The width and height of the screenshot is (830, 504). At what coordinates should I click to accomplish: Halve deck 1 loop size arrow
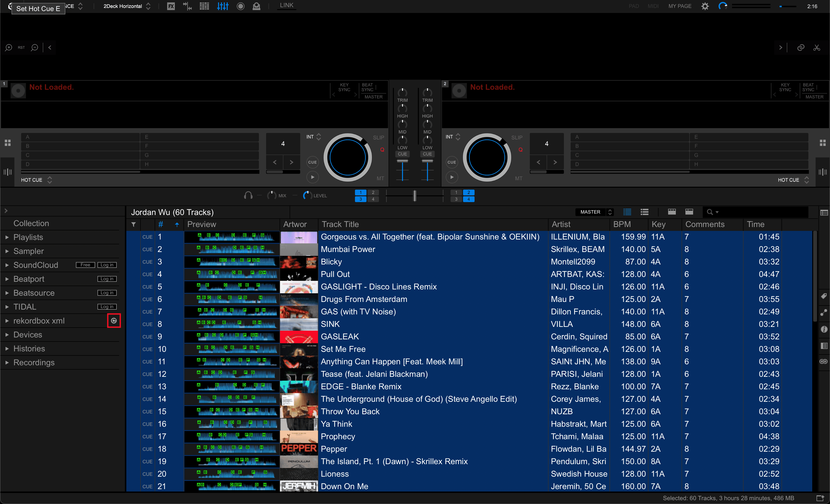pyautogui.click(x=275, y=162)
